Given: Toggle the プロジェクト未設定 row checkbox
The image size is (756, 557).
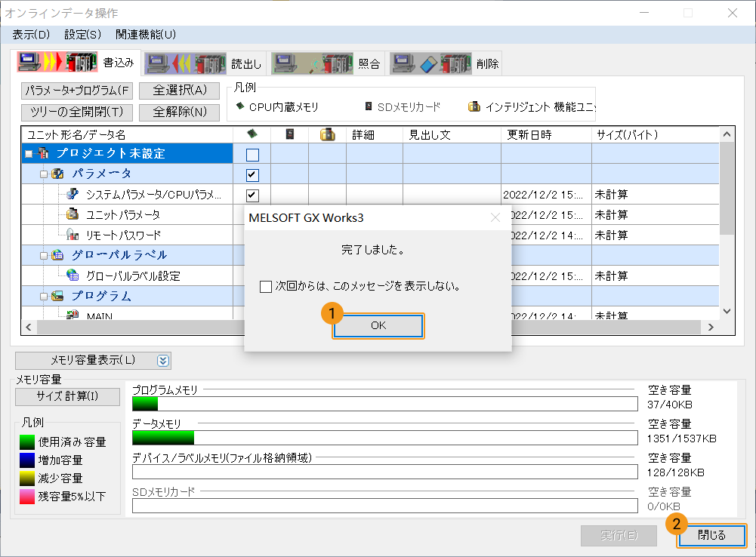Looking at the screenshot, I should pyautogui.click(x=253, y=155).
